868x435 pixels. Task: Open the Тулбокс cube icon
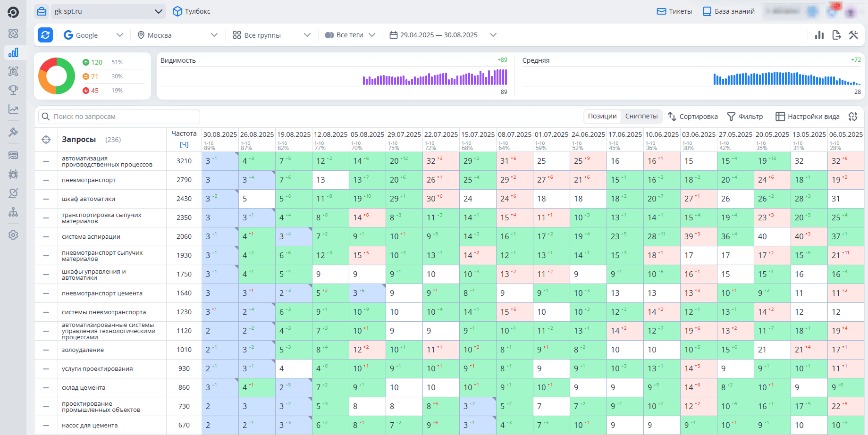point(177,11)
